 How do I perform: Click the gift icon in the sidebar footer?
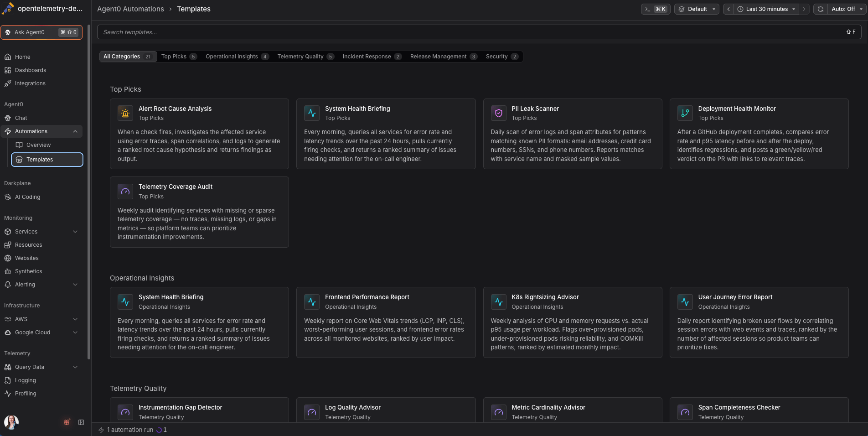point(67,422)
